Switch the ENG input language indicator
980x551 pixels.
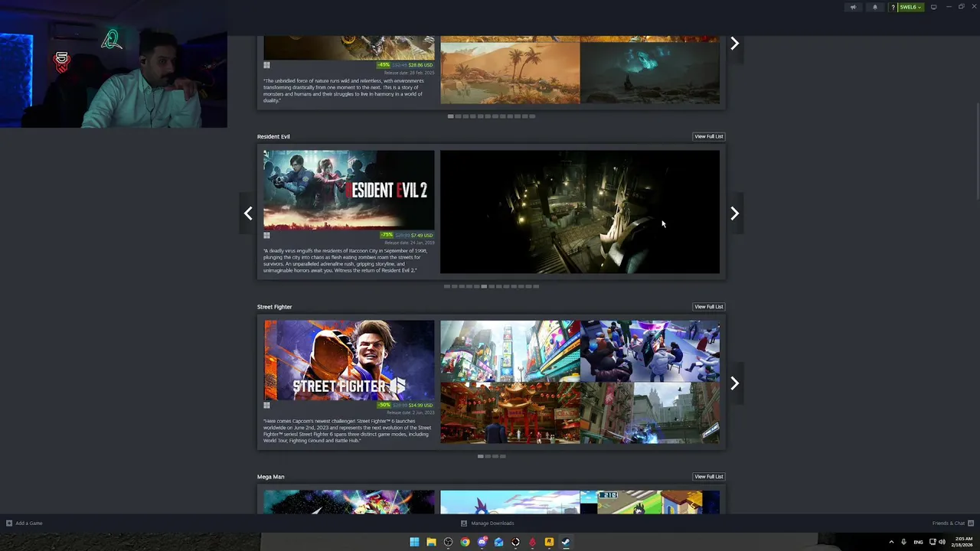918,542
